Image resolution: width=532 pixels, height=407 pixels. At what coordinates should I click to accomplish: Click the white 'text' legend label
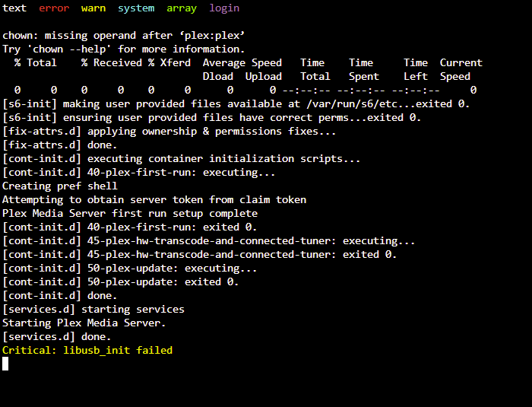[x=14, y=8]
